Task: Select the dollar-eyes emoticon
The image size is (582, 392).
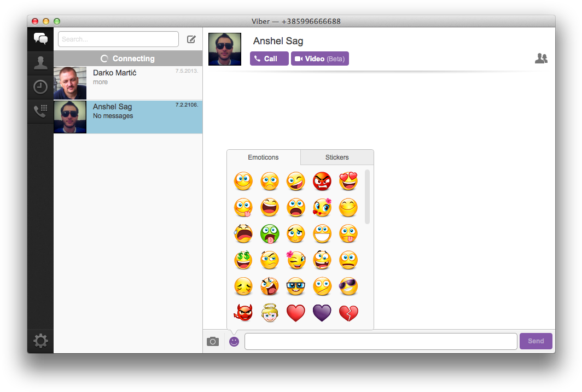Action: coord(243,260)
